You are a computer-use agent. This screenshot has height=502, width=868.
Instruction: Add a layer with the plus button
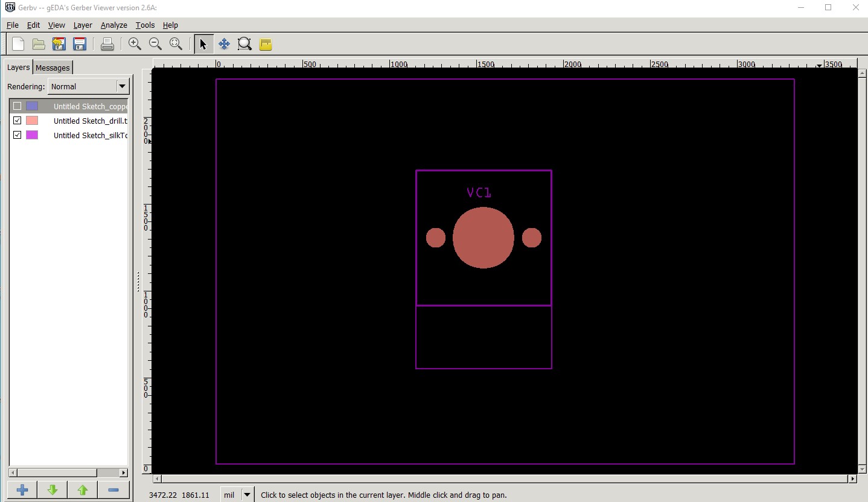pos(22,490)
